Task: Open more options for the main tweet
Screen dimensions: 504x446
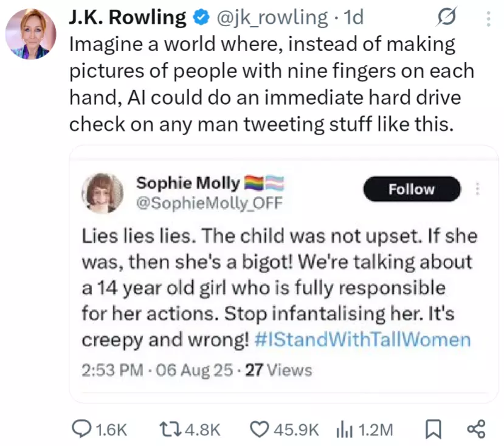Action: click(x=488, y=19)
